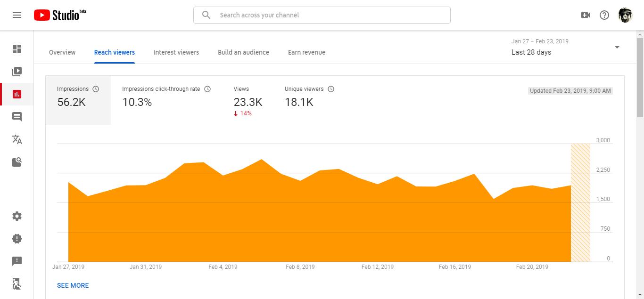This screenshot has width=644, height=299.
Task: Switch to the Interest viewers tab
Action: tap(176, 52)
